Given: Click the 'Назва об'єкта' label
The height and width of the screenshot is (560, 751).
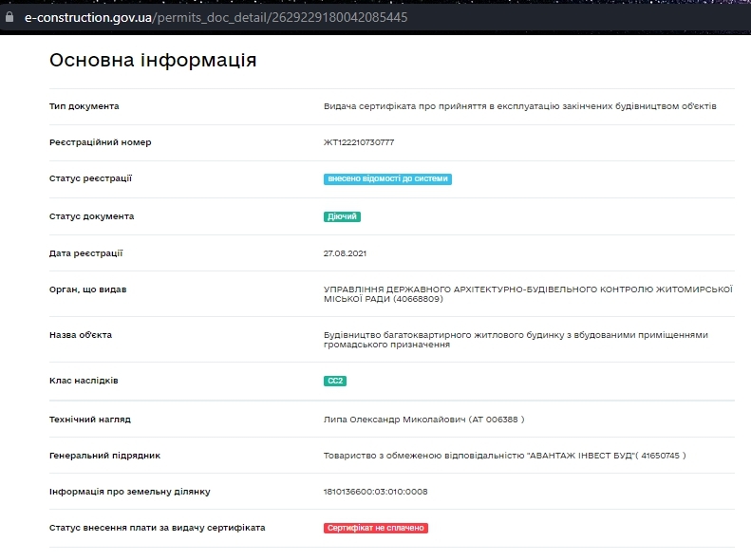Looking at the screenshot, I should click(81, 335).
